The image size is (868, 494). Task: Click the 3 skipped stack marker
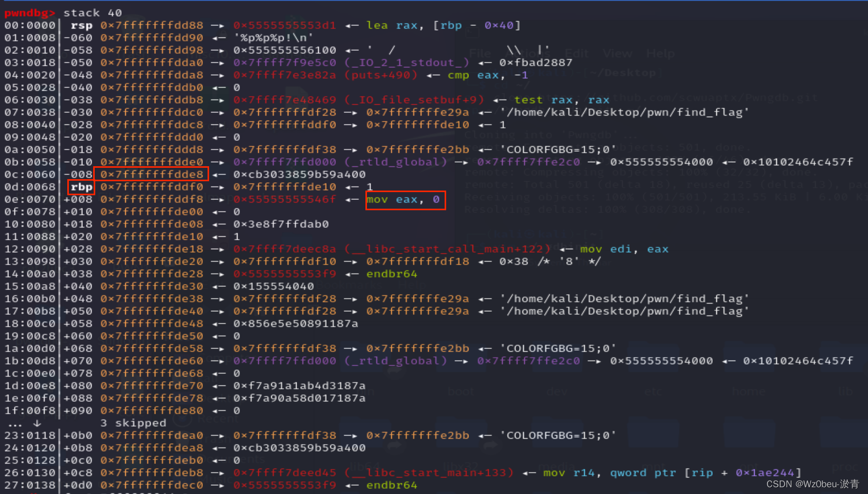(134, 423)
